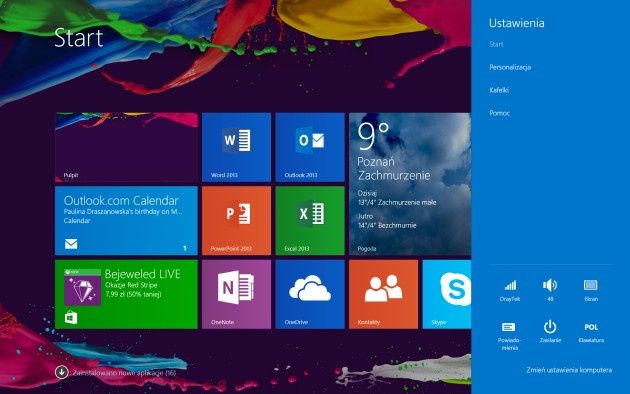Open the Bejeweled LIVE Store tile
630x394 pixels.
click(x=126, y=294)
